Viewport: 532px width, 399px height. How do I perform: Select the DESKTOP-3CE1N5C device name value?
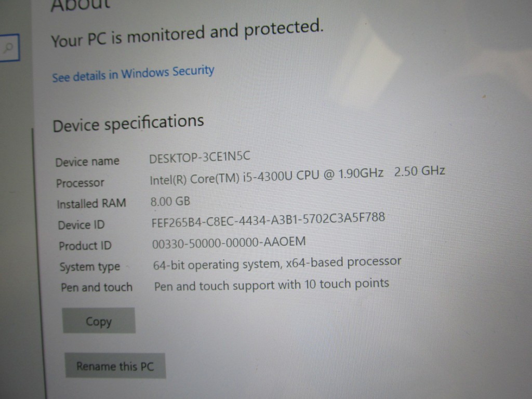coord(200,157)
